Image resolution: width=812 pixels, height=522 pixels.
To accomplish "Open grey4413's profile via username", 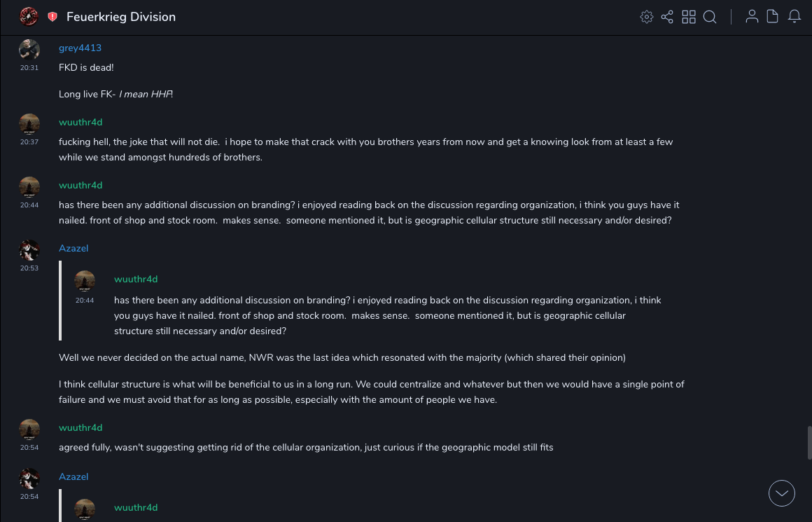I will click(x=80, y=48).
